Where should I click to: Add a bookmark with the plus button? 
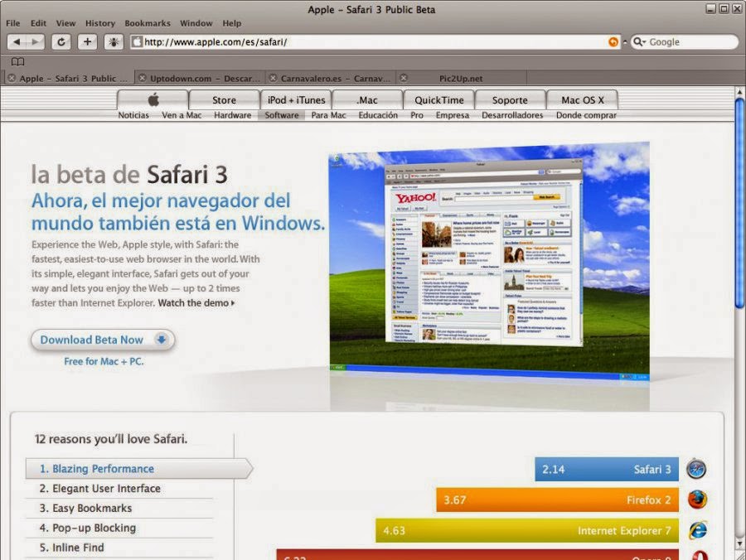click(87, 41)
